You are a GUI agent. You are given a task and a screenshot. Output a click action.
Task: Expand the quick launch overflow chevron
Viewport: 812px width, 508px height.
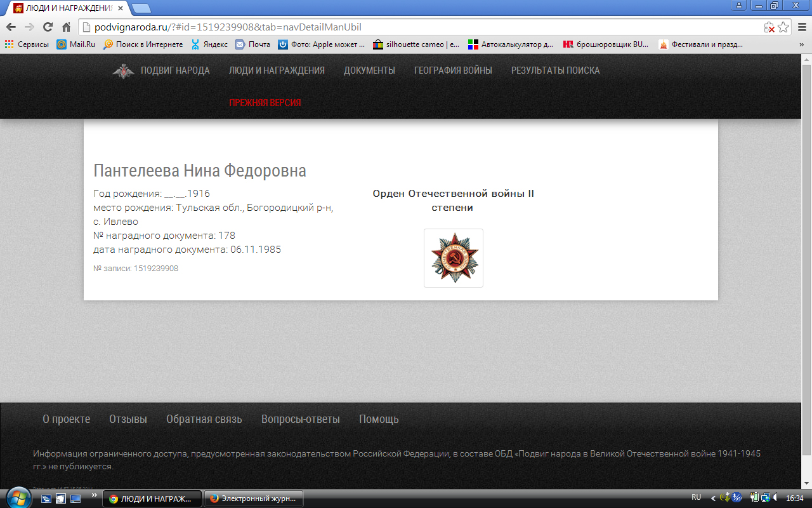click(x=94, y=493)
